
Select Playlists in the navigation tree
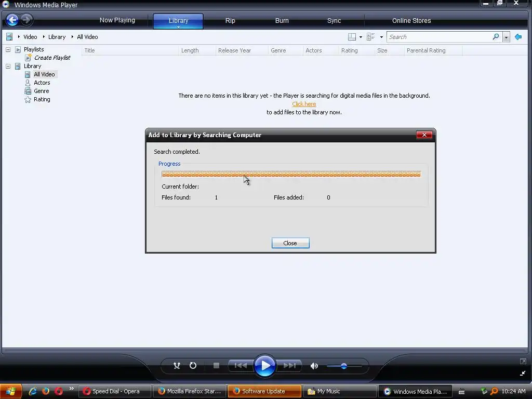34,49
